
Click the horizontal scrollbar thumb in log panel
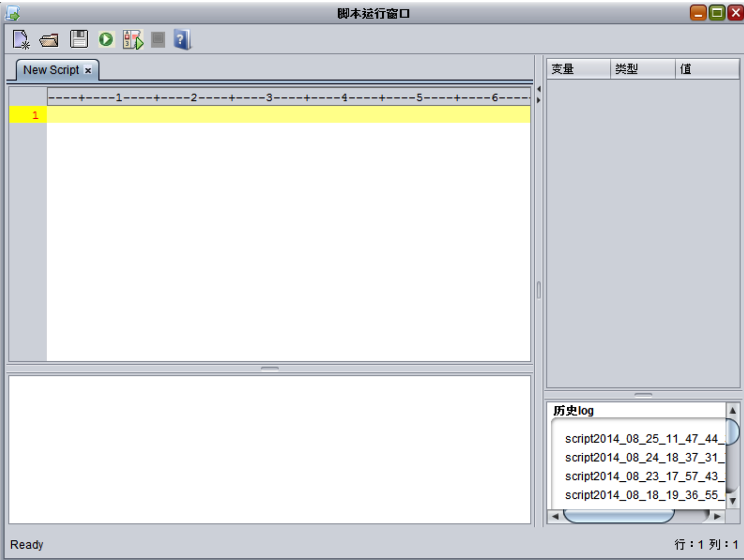pyautogui.click(x=619, y=516)
